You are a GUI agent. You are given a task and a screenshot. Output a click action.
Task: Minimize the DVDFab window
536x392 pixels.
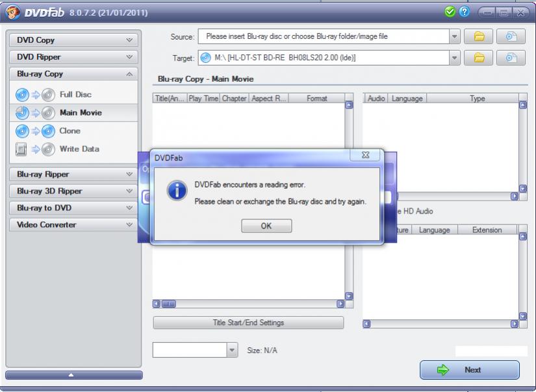[487, 13]
